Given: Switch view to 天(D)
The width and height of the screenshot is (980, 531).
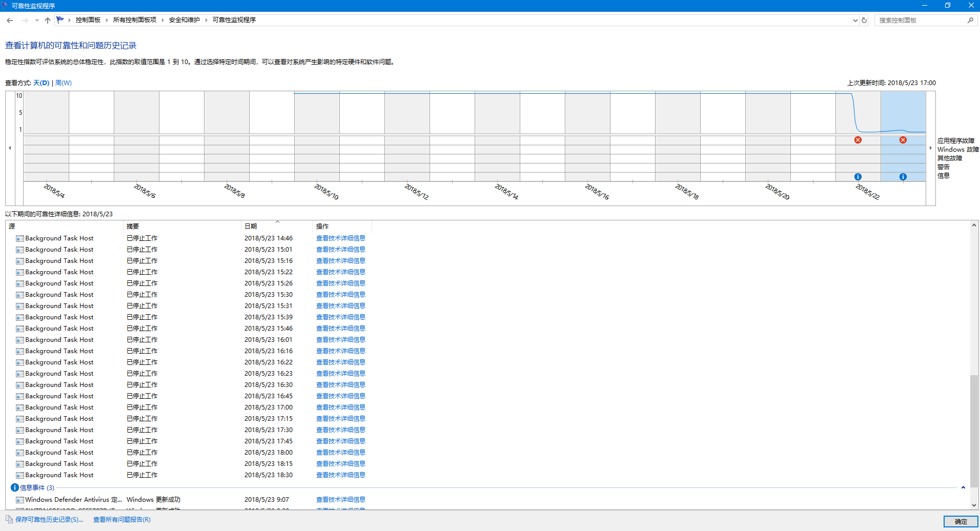Looking at the screenshot, I should (x=42, y=83).
